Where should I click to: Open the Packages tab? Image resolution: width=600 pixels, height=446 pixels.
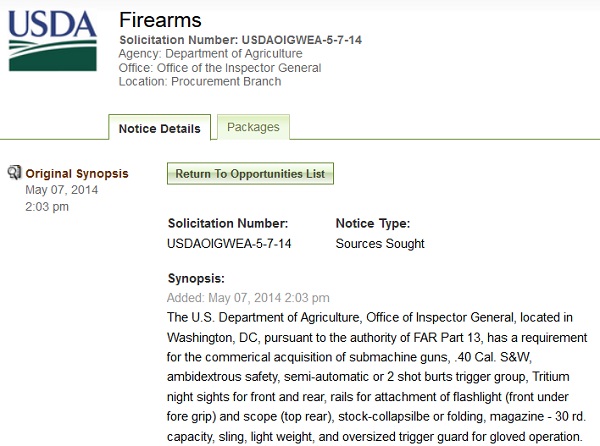point(254,127)
